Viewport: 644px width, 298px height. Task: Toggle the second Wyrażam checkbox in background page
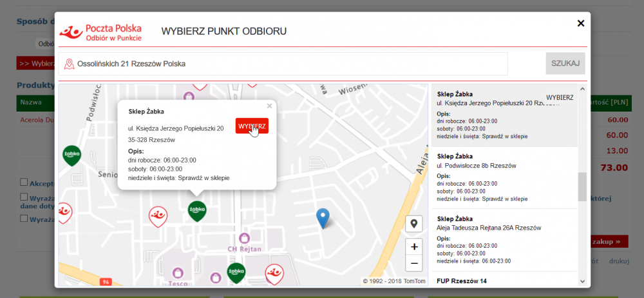[24, 218]
